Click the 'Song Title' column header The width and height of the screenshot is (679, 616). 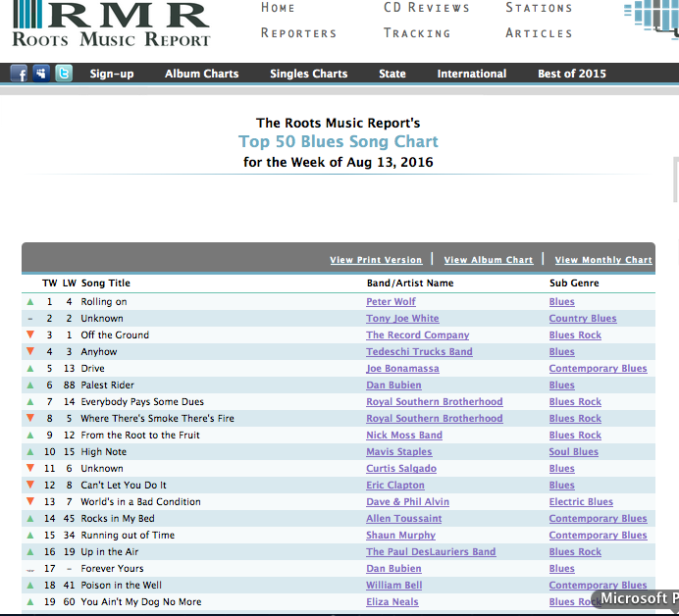tap(106, 283)
